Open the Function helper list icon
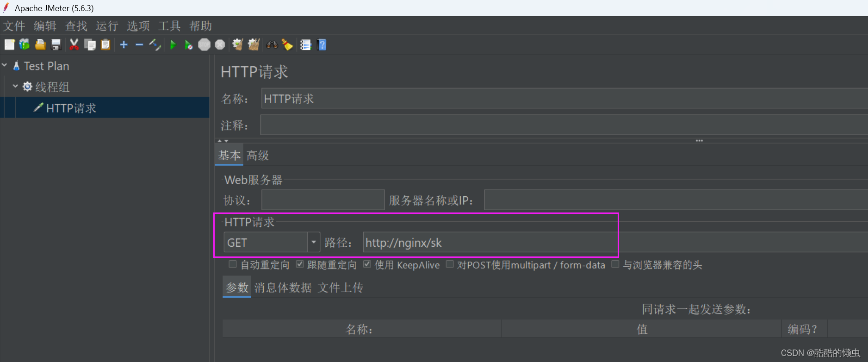This screenshot has height=362, width=868. (x=305, y=44)
